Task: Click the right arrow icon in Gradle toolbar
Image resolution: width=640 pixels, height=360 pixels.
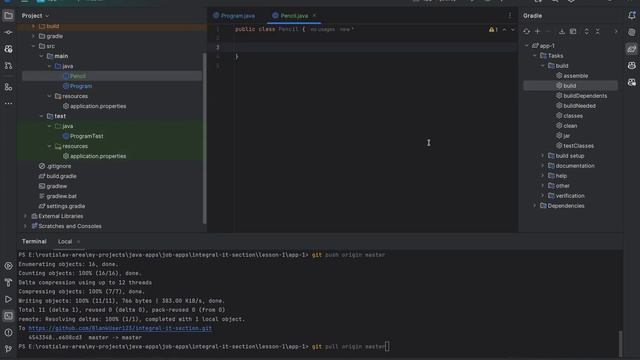Action: point(616,31)
